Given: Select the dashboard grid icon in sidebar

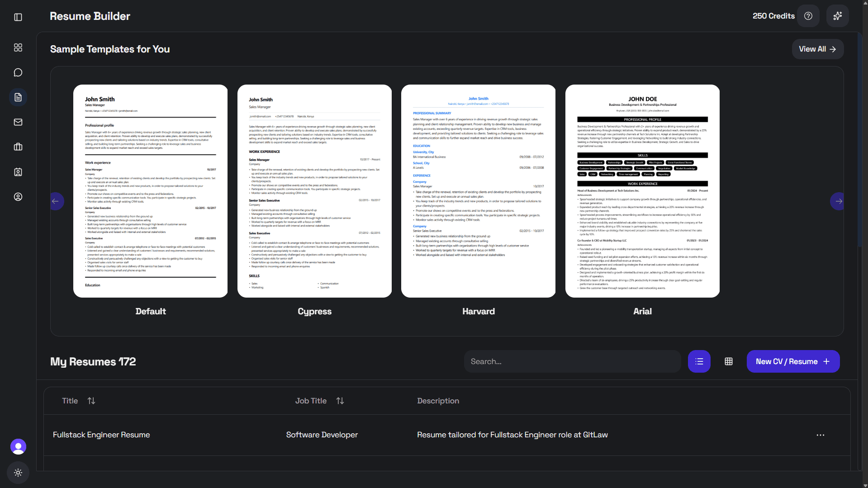Looking at the screenshot, I should [18, 47].
